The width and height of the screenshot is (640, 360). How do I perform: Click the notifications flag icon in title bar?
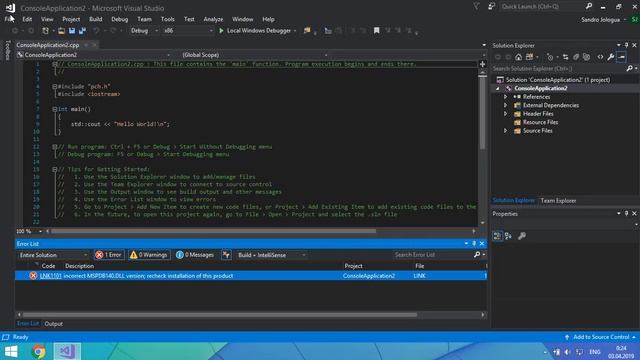[x=476, y=7]
